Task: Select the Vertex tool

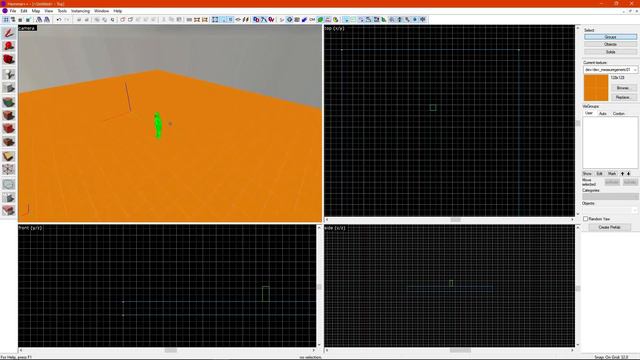Action: (9, 169)
